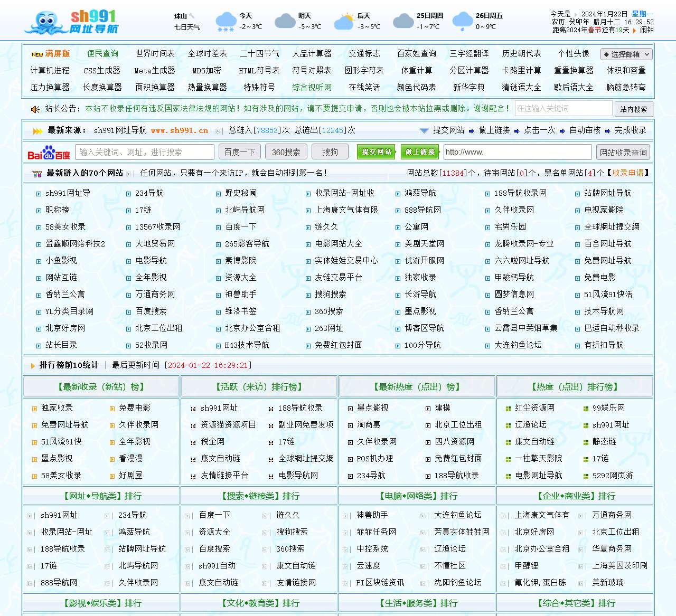The width and height of the screenshot is (676, 616).
Task: Click the 26日周五 rain weather icon
Action: [x=463, y=22]
